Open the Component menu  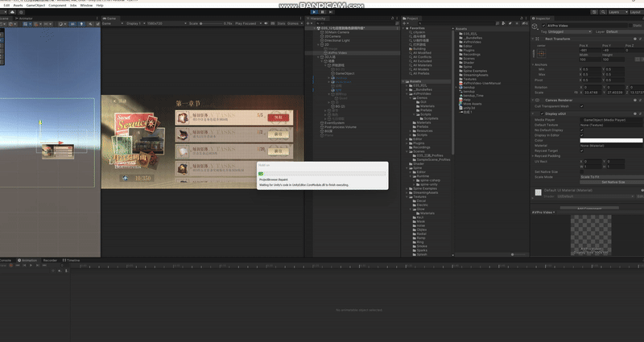coord(57,6)
